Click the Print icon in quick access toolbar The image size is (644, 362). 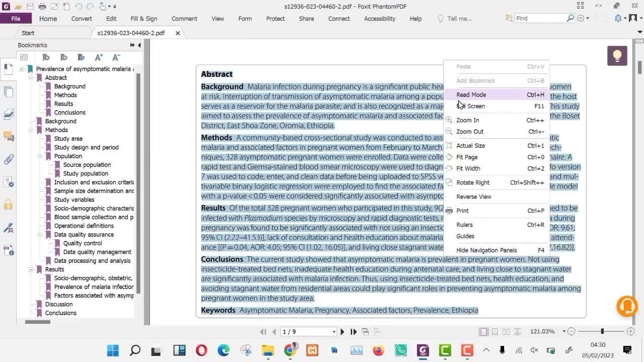(x=42, y=7)
